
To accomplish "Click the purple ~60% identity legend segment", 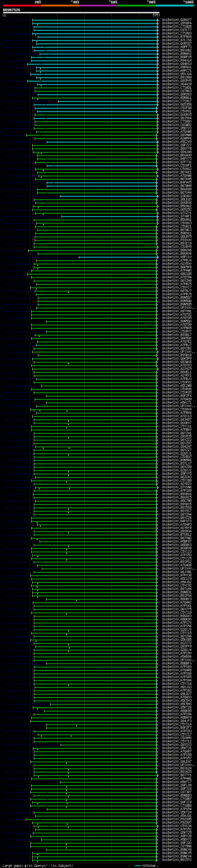I will (98, 6).
